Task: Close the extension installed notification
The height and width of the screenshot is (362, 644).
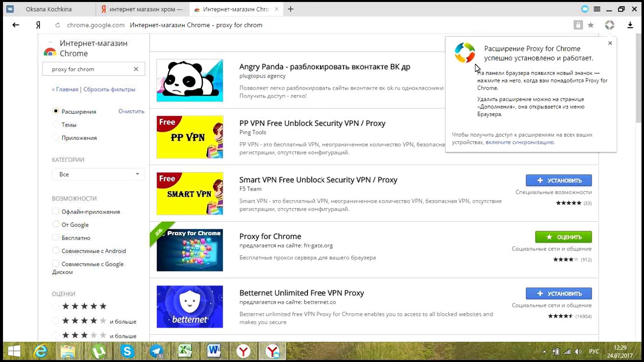Action: coord(610,43)
